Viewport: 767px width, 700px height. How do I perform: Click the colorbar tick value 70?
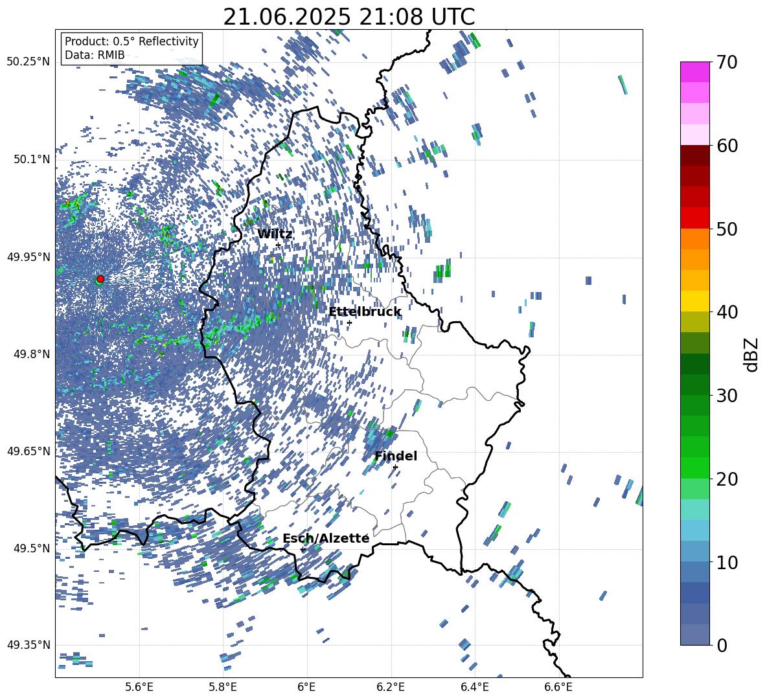727,62
